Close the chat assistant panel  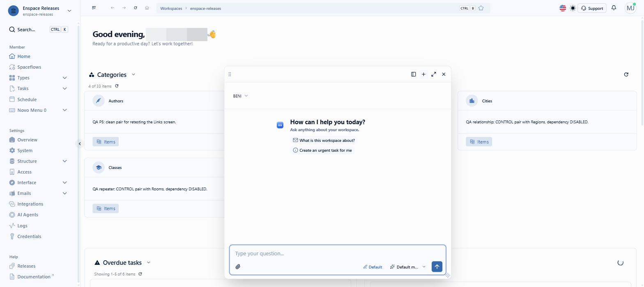[444, 74]
